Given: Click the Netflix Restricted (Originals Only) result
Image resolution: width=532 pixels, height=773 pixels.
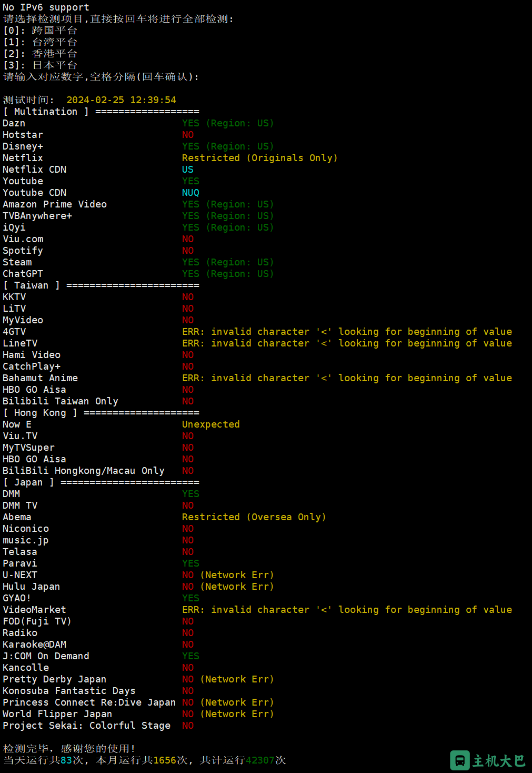Looking at the screenshot, I should (260, 158).
